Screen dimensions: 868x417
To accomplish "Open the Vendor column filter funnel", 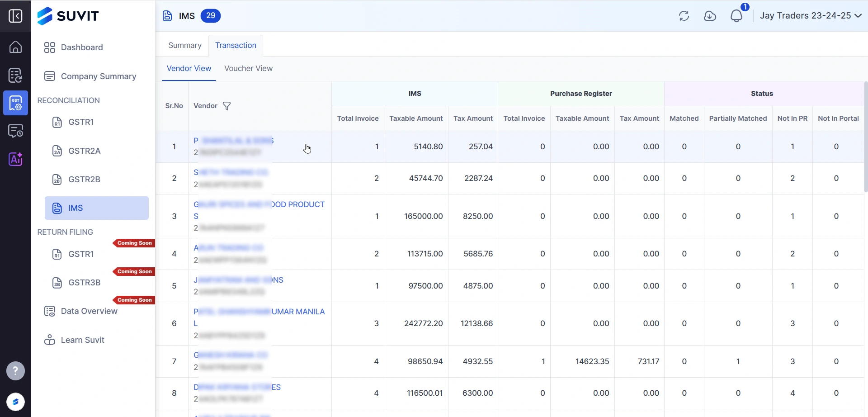I will tap(227, 106).
